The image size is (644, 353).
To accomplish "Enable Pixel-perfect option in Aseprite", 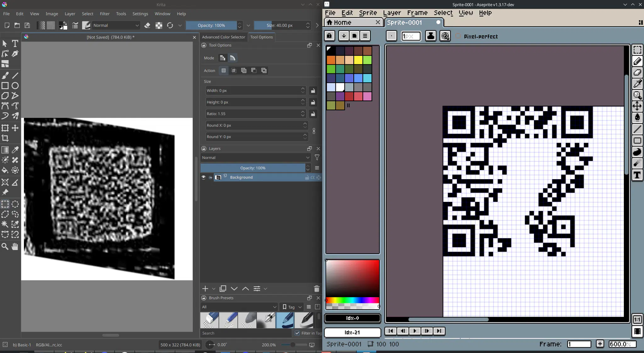I will click(458, 36).
